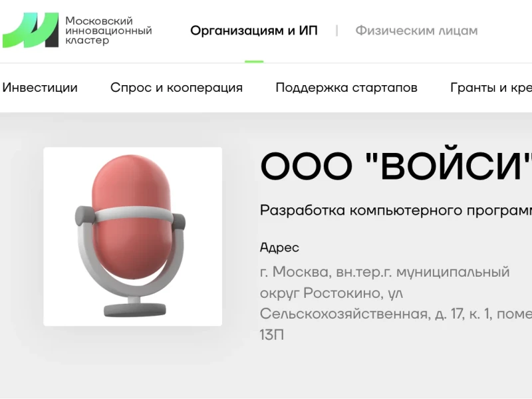The width and height of the screenshot is (532, 399).
Task: Click the Сельскохозяйственная, д. 17 address line
Action: coord(396,314)
